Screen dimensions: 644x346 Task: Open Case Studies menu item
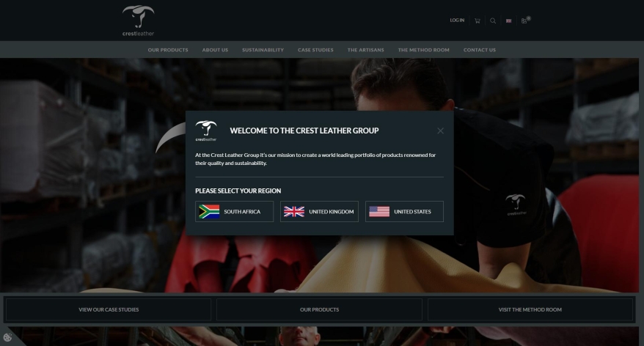click(315, 50)
